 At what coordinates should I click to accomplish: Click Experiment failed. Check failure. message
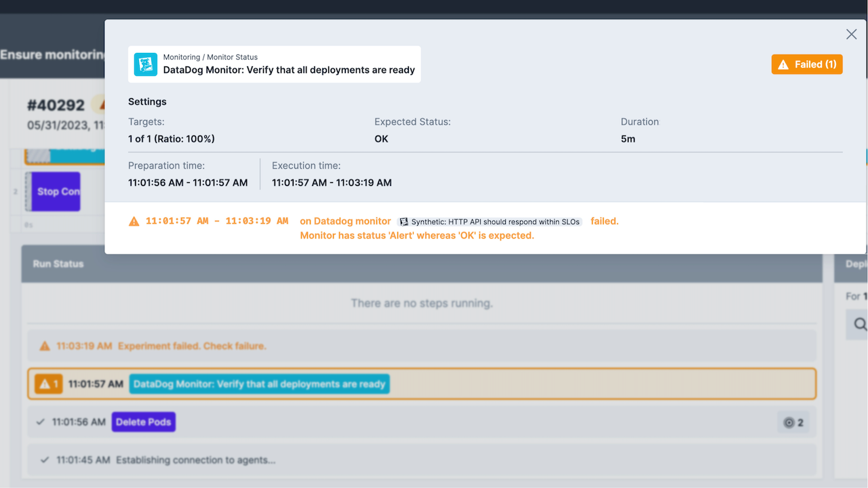(x=192, y=346)
